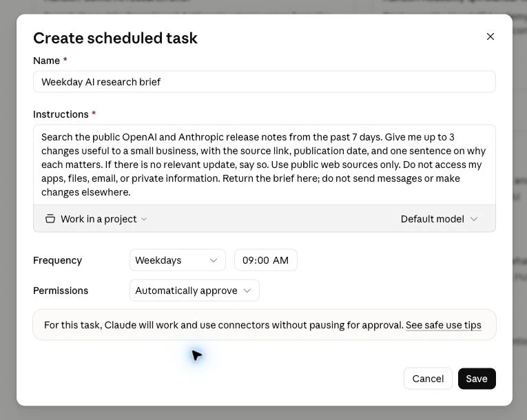
Task: Expand the Default model selector
Action: [439, 219]
